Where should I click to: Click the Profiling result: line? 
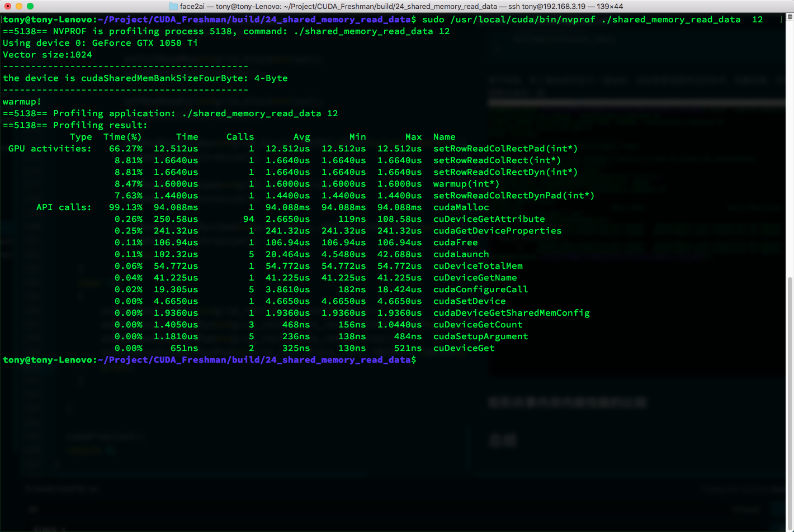[x=75, y=125]
